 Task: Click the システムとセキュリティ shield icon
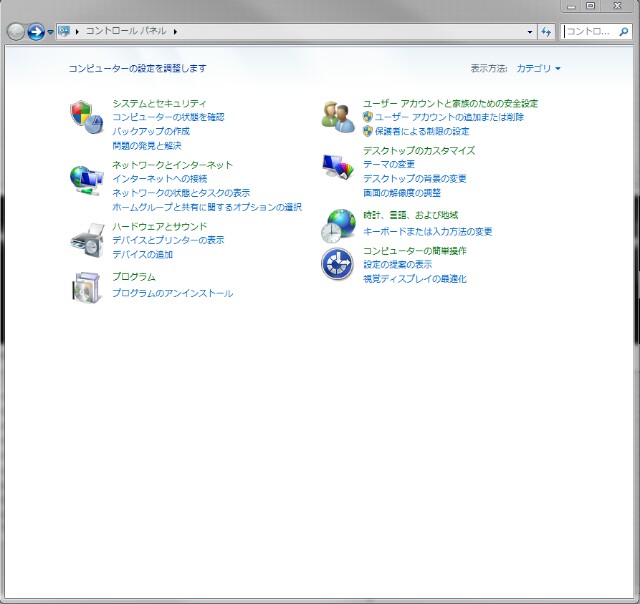coord(86,116)
